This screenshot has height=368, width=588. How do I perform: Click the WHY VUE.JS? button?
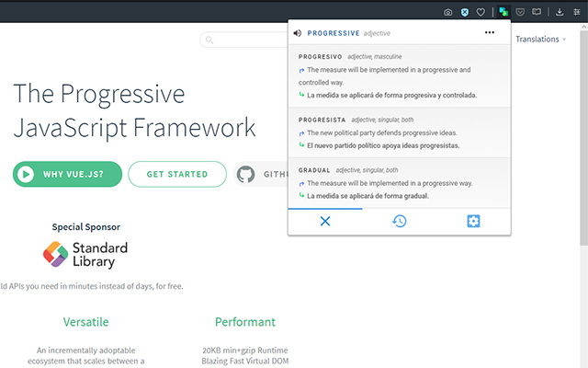click(x=67, y=174)
